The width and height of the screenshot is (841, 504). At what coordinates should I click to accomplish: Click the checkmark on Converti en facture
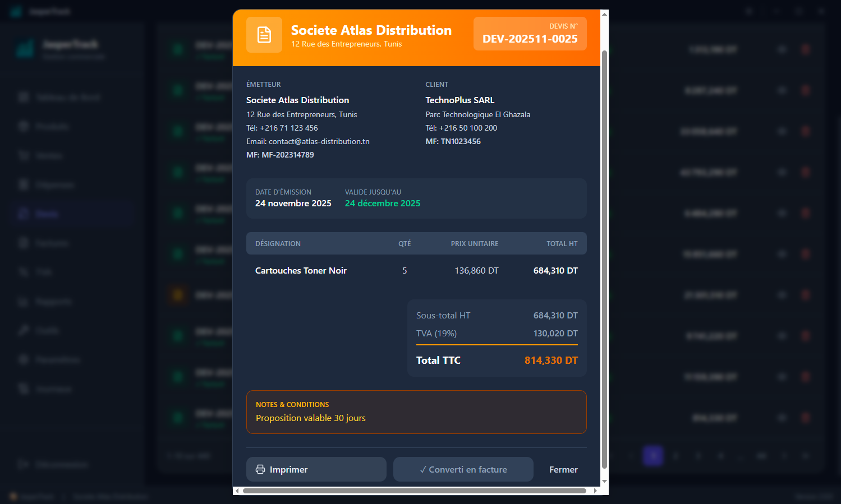pyautogui.click(x=423, y=470)
